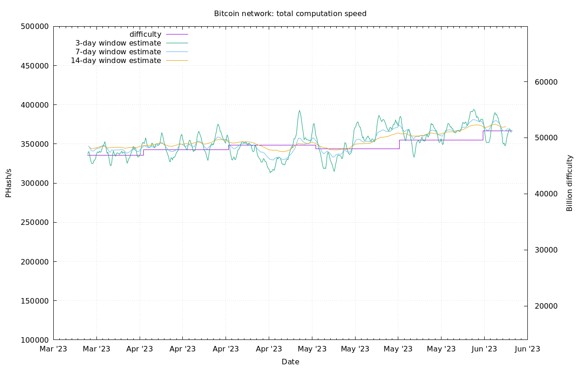Viewport: 588px width, 368px height.
Task: Click the chart title 'Bitcoin network: total computation speed'
Action: [290, 14]
